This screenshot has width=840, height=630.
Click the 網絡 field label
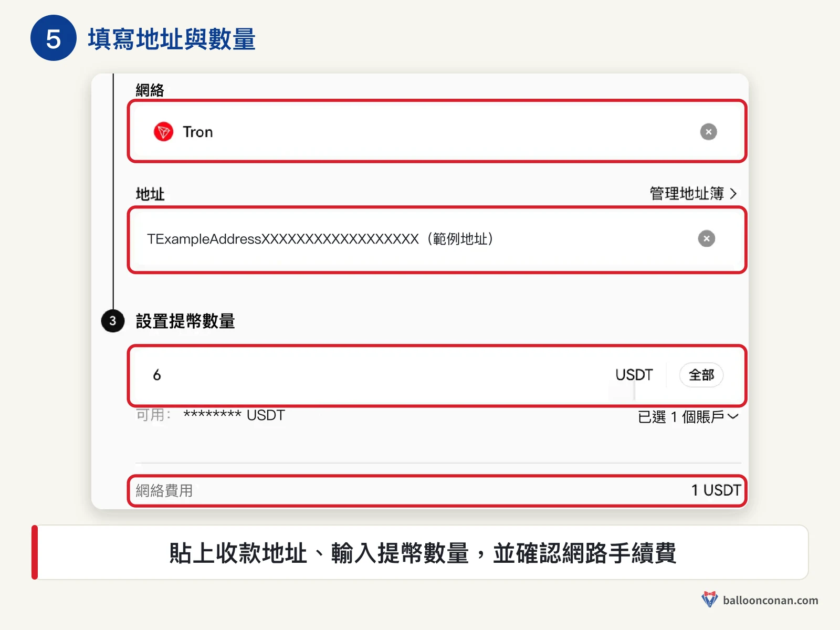tap(150, 90)
